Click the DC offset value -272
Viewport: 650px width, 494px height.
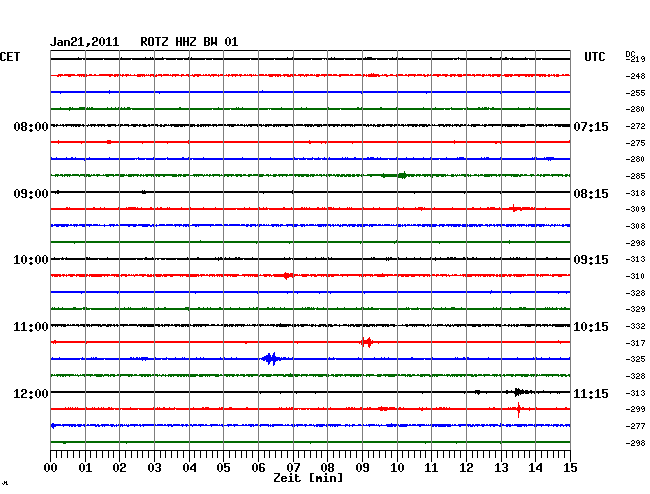[635, 126]
